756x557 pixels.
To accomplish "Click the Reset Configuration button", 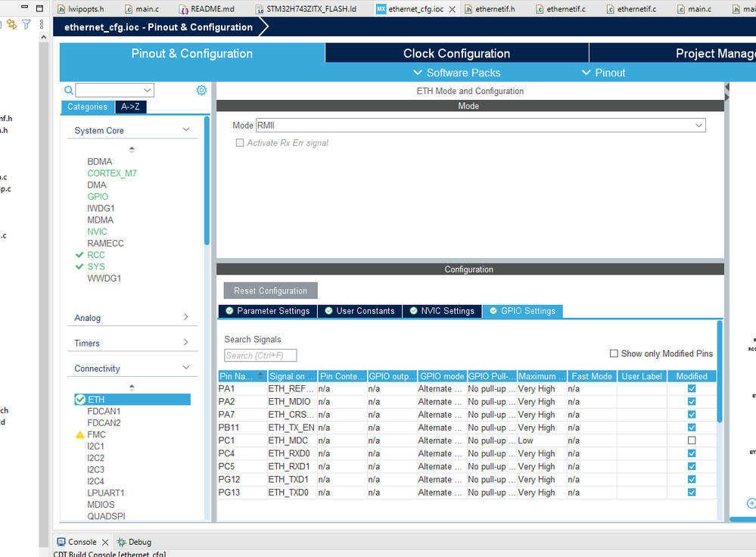I will (x=270, y=291).
